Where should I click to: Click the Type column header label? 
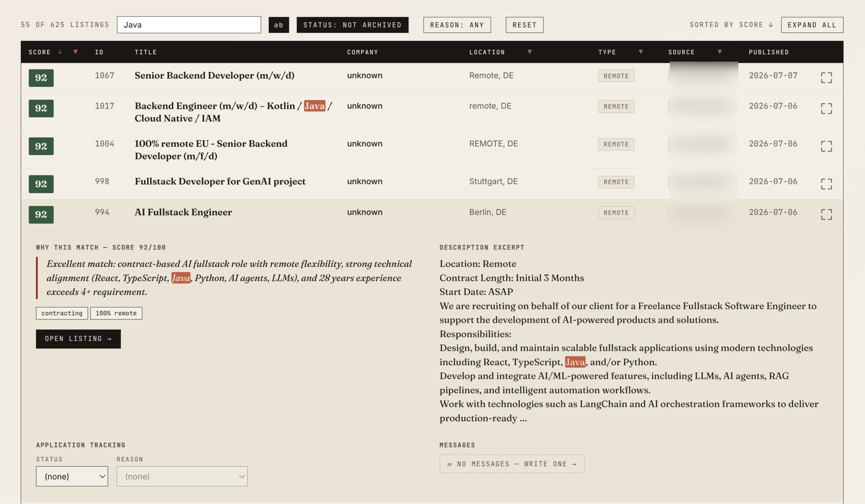click(607, 52)
